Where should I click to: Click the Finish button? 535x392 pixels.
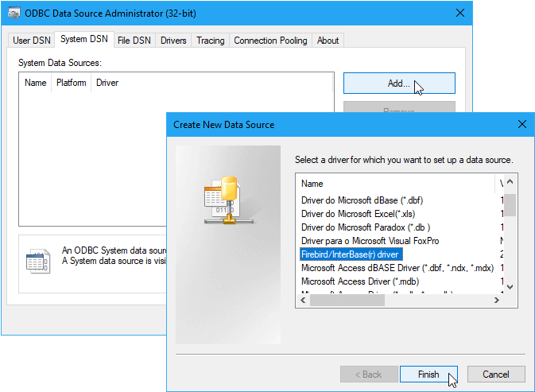point(428,374)
